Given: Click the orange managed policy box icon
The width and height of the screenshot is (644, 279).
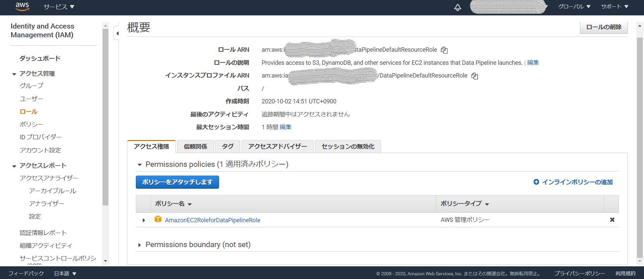Looking at the screenshot, I should pyautogui.click(x=158, y=219).
